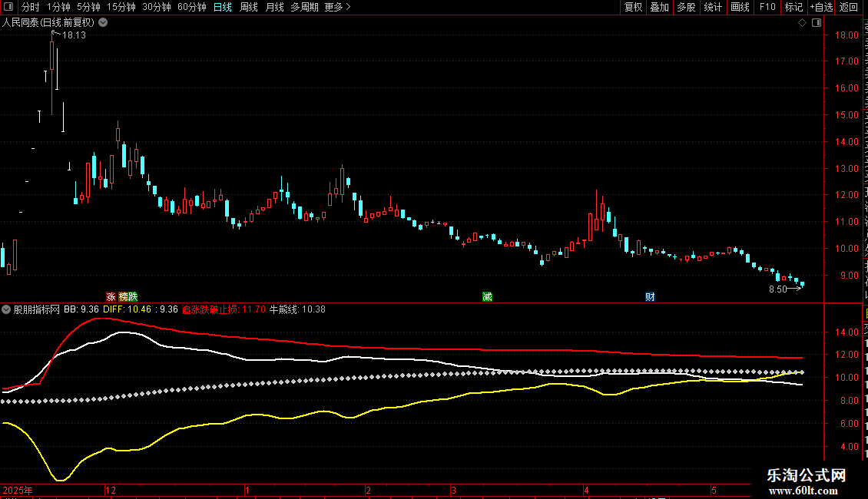
Task: Expand the 更多 periods menu
Action: click(x=337, y=7)
